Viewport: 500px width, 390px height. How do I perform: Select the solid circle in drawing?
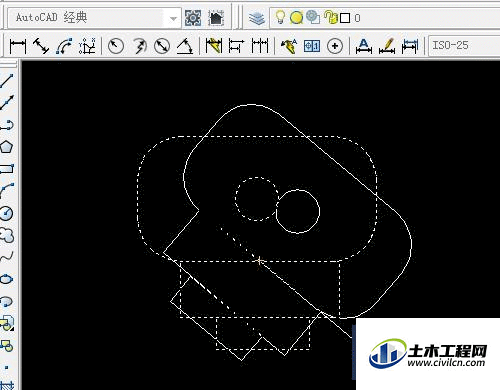[298, 211]
